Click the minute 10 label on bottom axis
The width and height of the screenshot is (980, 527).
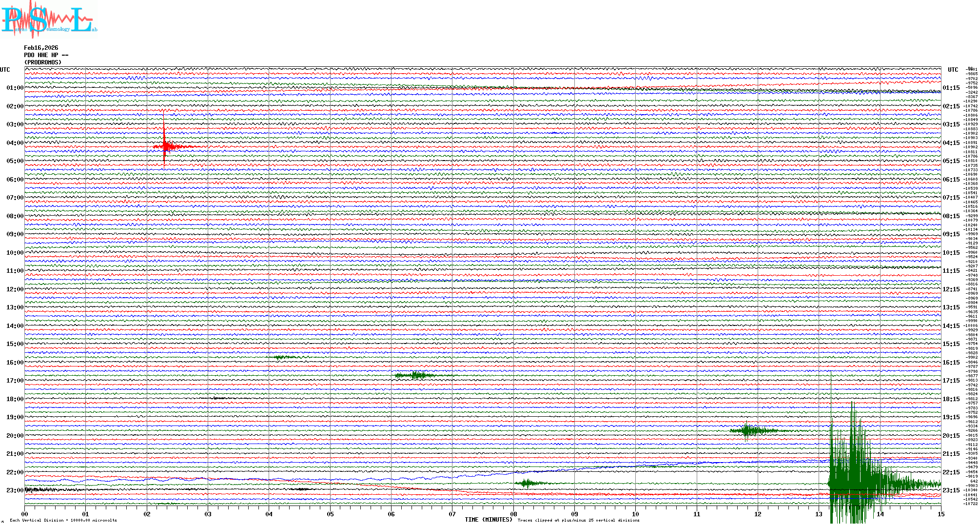635,514
